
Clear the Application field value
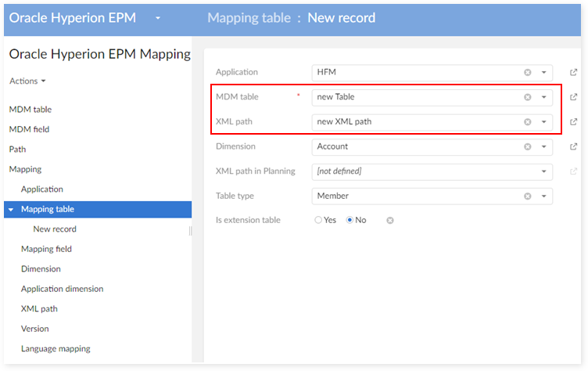click(x=527, y=73)
